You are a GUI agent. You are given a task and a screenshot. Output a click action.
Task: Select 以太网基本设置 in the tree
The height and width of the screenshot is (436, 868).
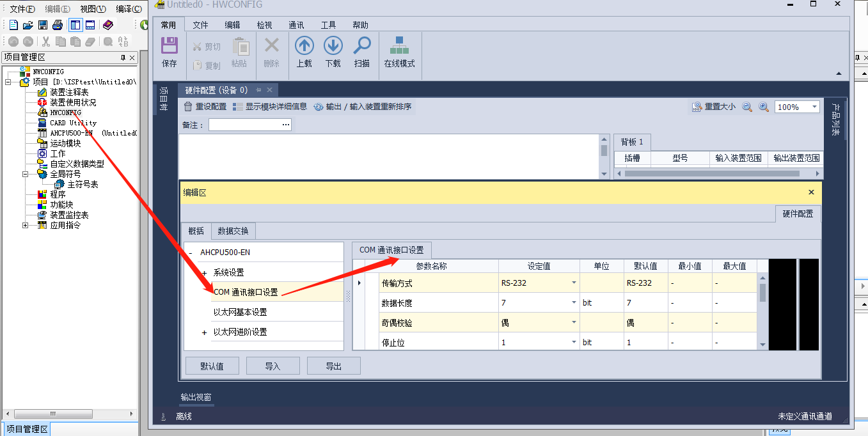click(x=241, y=313)
